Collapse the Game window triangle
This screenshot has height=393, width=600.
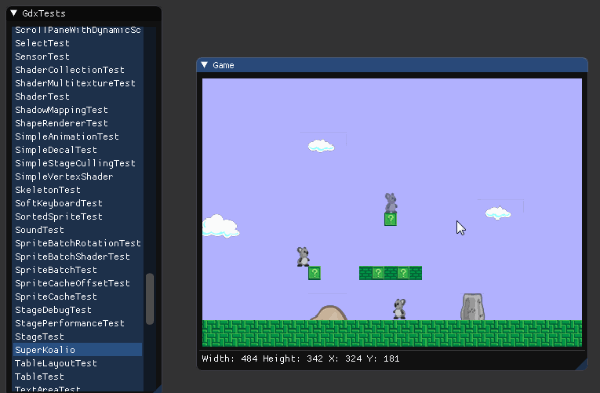(204, 65)
